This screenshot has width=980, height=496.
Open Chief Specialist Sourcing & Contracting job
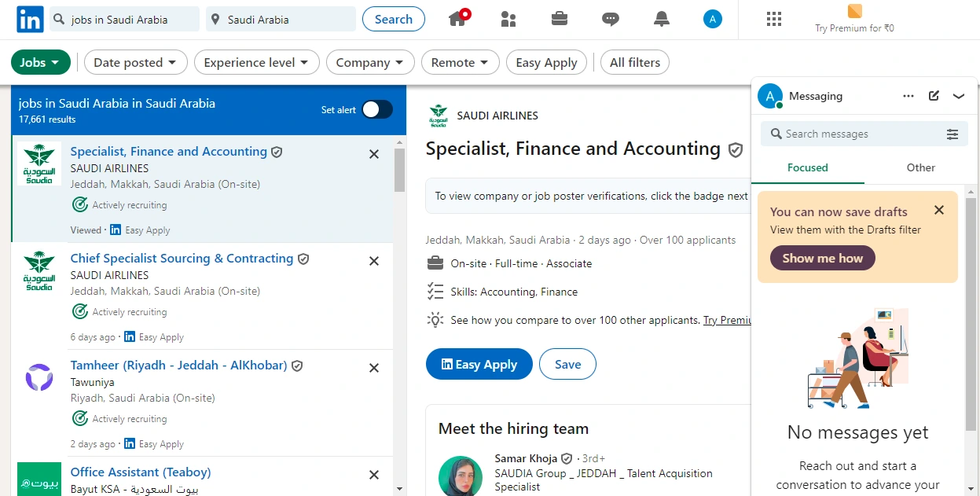point(182,259)
